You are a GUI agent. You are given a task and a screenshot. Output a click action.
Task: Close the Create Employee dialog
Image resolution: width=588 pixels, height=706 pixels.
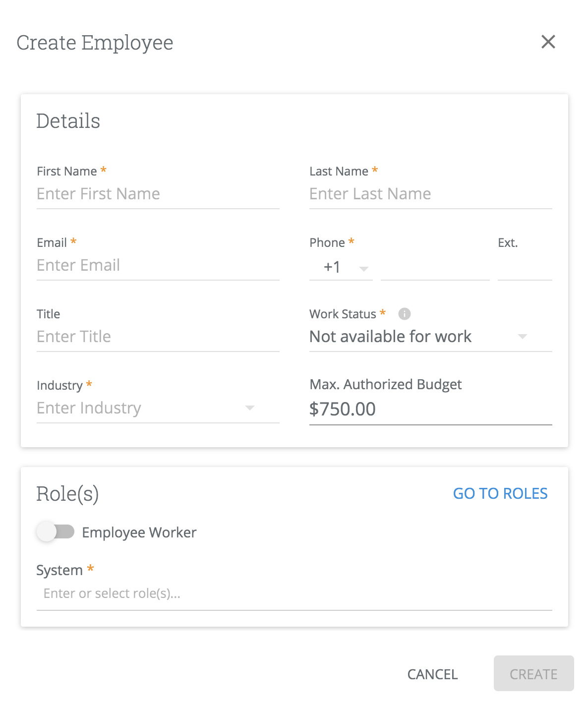point(548,42)
